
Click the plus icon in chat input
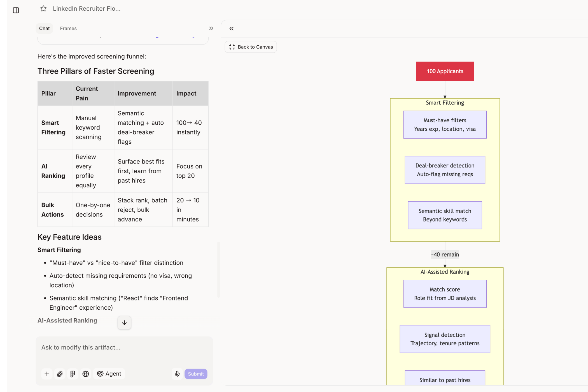coord(47,374)
